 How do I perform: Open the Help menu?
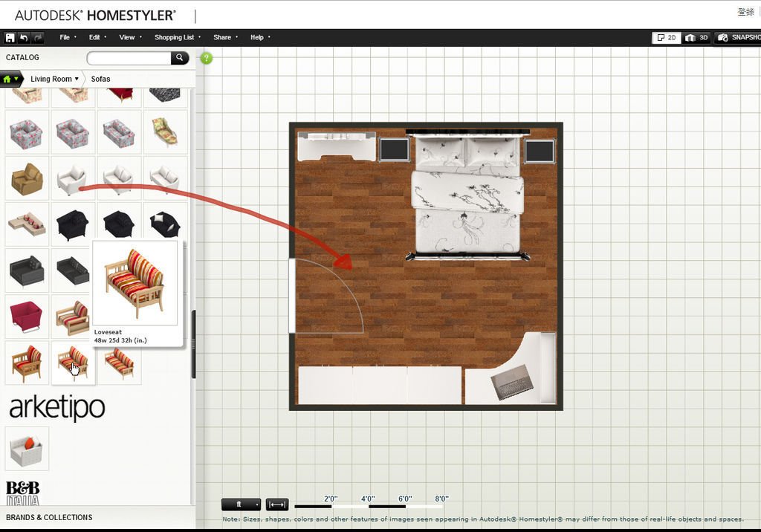click(260, 37)
